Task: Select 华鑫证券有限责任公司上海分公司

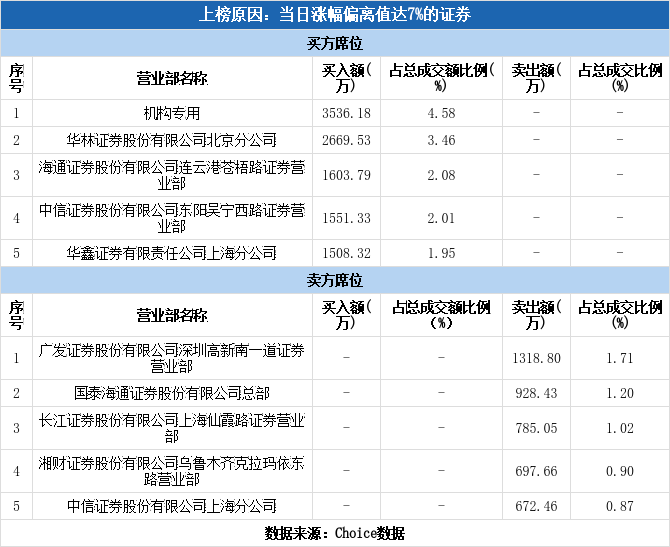Action: click(172, 253)
